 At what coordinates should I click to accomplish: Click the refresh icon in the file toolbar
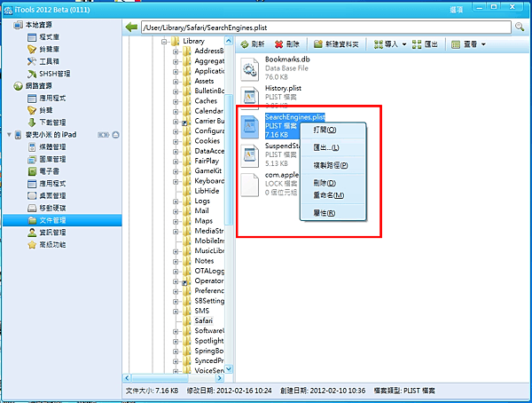click(245, 44)
